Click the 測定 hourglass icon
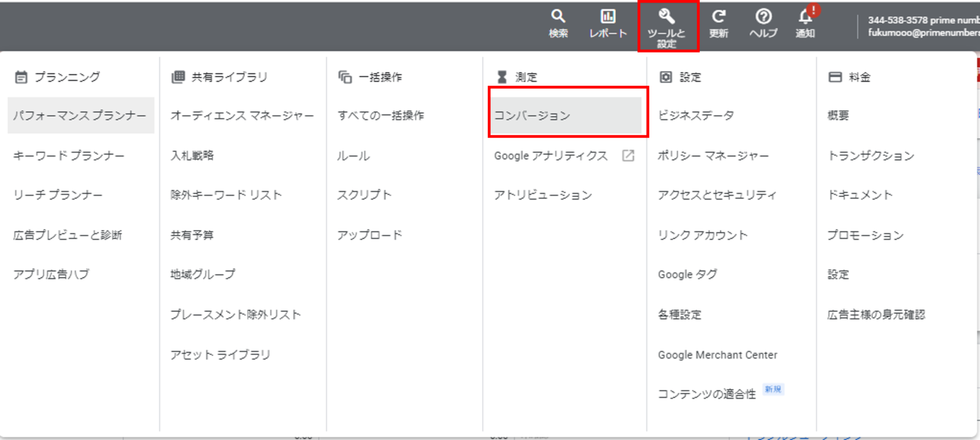Image resolution: width=980 pixels, height=440 pixels. coord(502,77)
